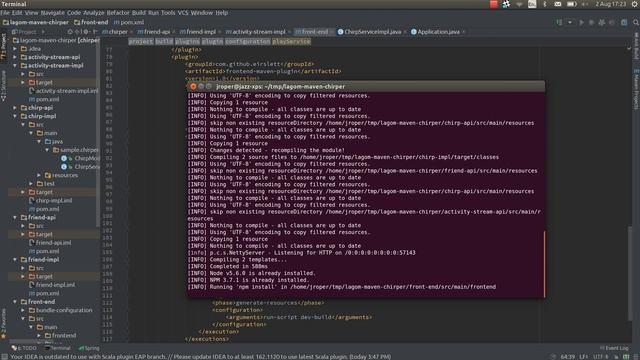Switch to the friend-api editor tab
640x360 pixels.
[156, 32]
